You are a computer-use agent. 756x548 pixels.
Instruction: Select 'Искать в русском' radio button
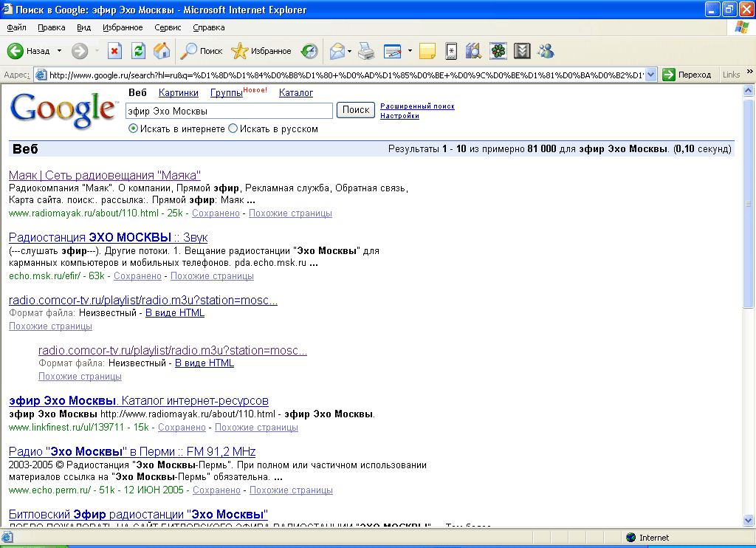point(233,129)
